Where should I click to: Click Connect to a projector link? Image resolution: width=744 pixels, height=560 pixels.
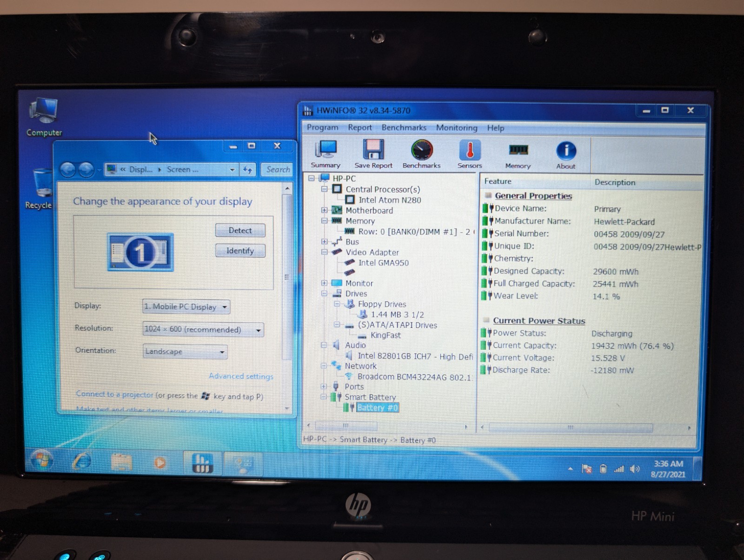[x=114, y=394]
